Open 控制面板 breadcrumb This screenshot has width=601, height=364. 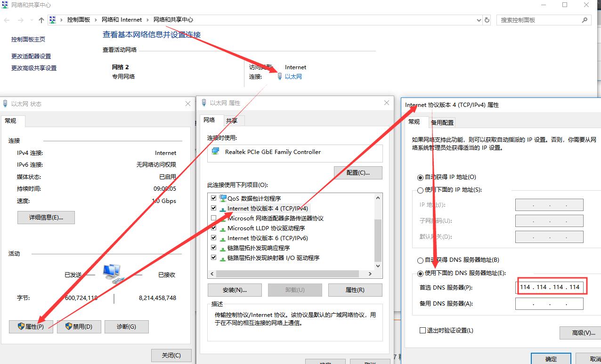[x=79, y=20]
